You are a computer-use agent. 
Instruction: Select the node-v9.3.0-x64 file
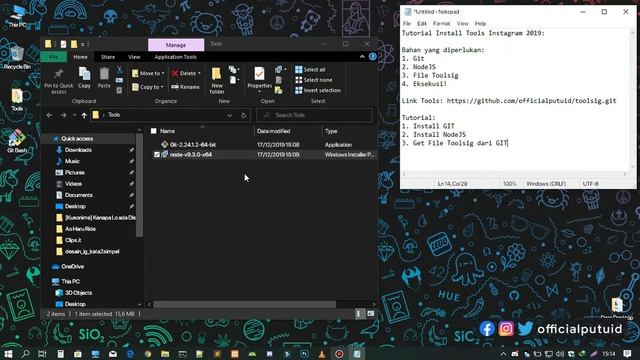pyautogui.click(x=191, y=155)
